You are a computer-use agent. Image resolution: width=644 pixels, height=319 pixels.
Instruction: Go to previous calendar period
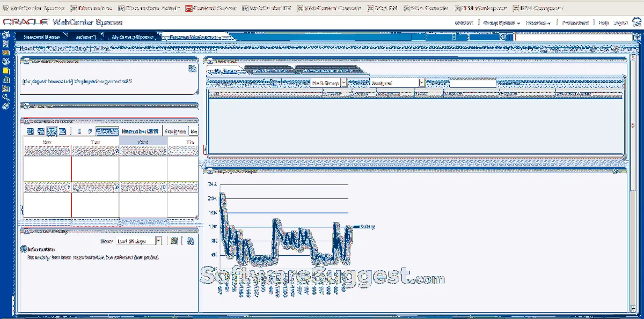[x=79, y=131]
